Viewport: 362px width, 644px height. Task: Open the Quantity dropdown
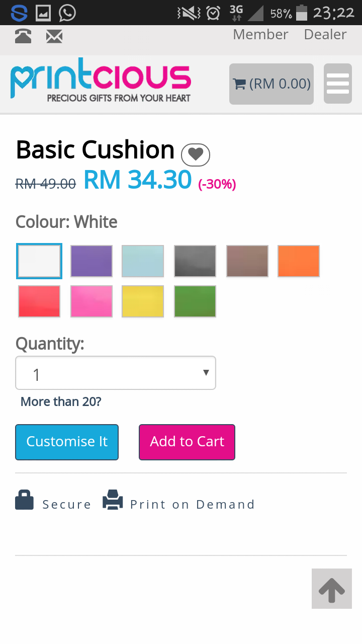point(116,373)
